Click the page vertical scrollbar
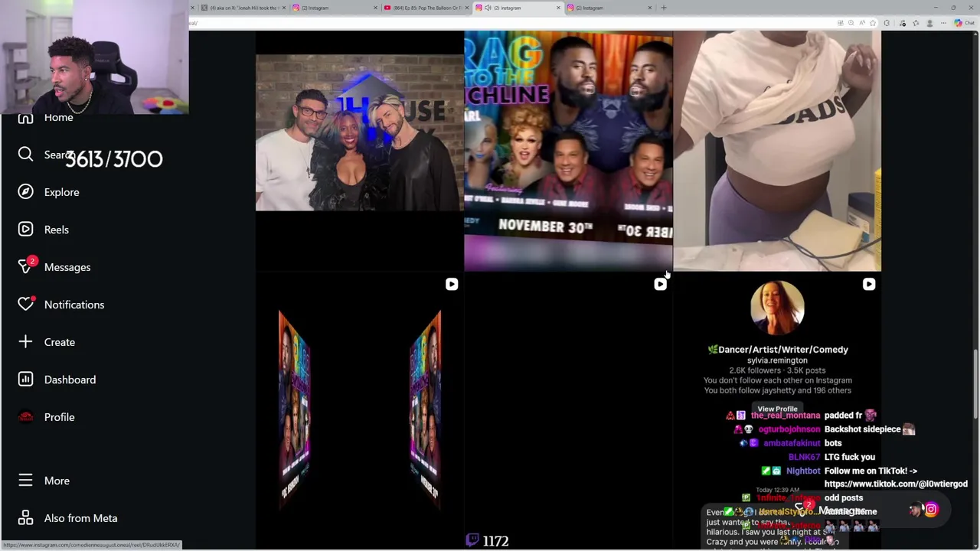Image resolution: width=980 pixels, height=551 pixels. [x=975, y=383]
